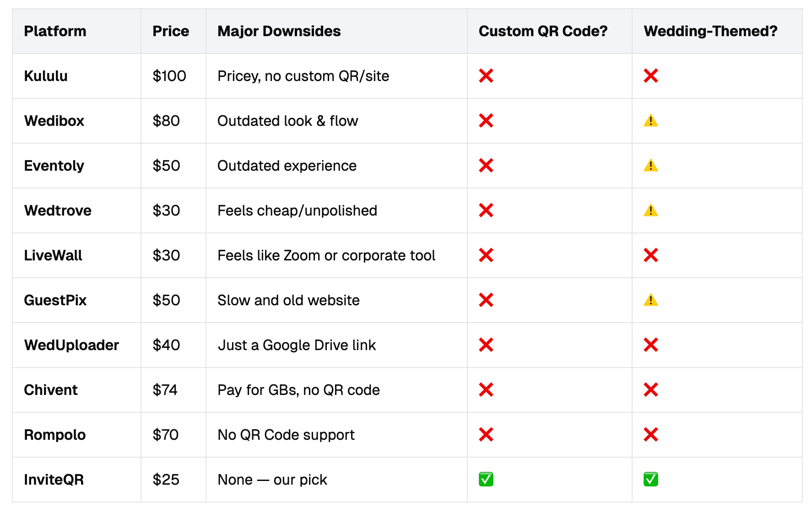Click InviteQR's green checkmark under Custom QR Code
Screen dimensions: 812x508
tap(486, 480)
